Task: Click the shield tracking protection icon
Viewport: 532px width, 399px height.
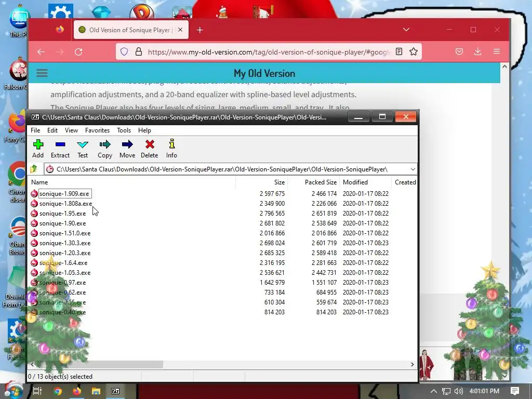Action: (x=124, y=51)
